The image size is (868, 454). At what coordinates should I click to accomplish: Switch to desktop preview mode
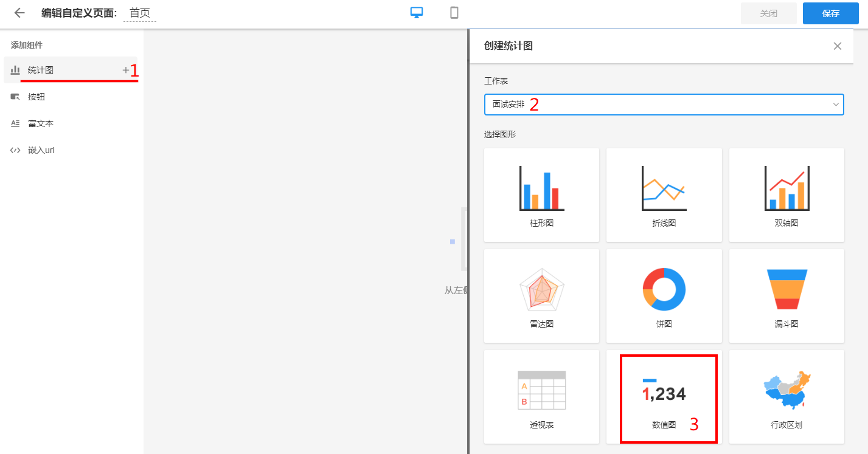point(417,13)
